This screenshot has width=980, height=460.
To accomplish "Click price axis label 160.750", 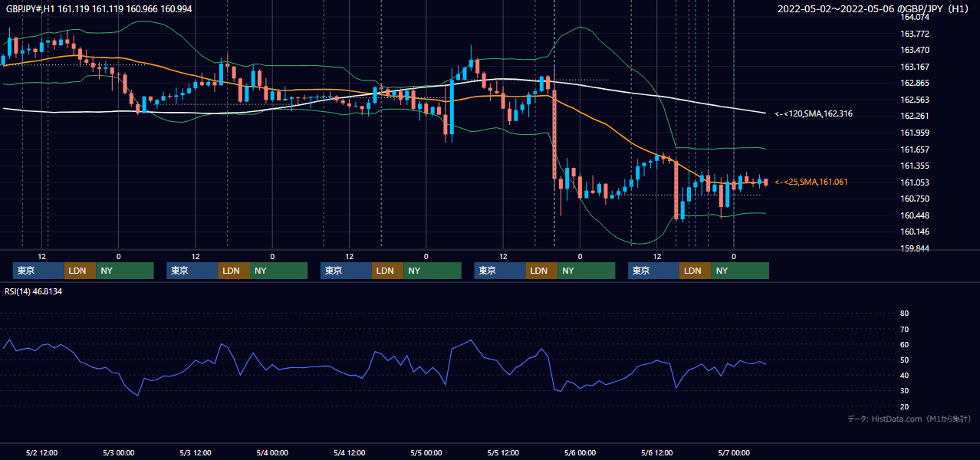I will pos(914,199).
